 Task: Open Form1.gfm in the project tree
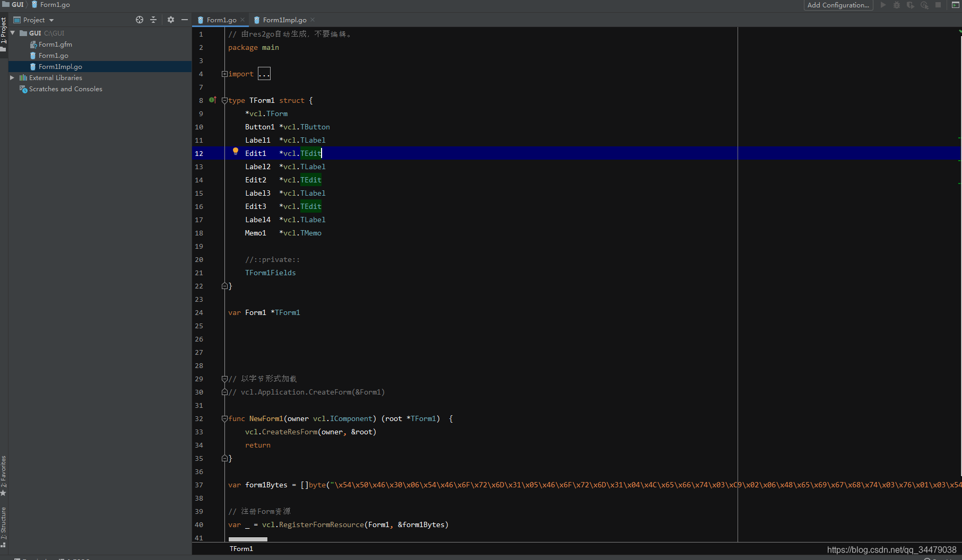pos(55,44)
